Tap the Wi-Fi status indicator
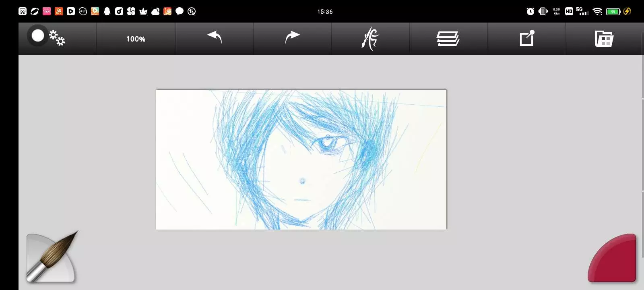This screenshot has height=290, width=644. 598,11
